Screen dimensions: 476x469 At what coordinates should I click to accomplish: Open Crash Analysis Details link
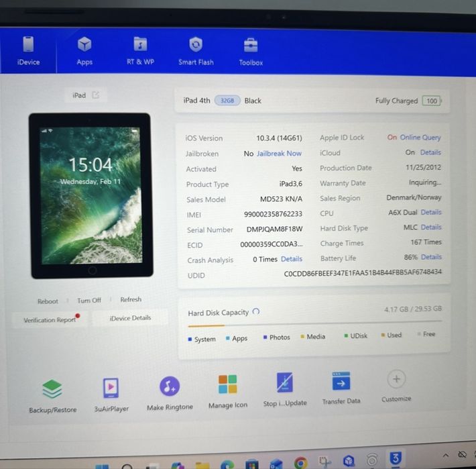(292, 259)
